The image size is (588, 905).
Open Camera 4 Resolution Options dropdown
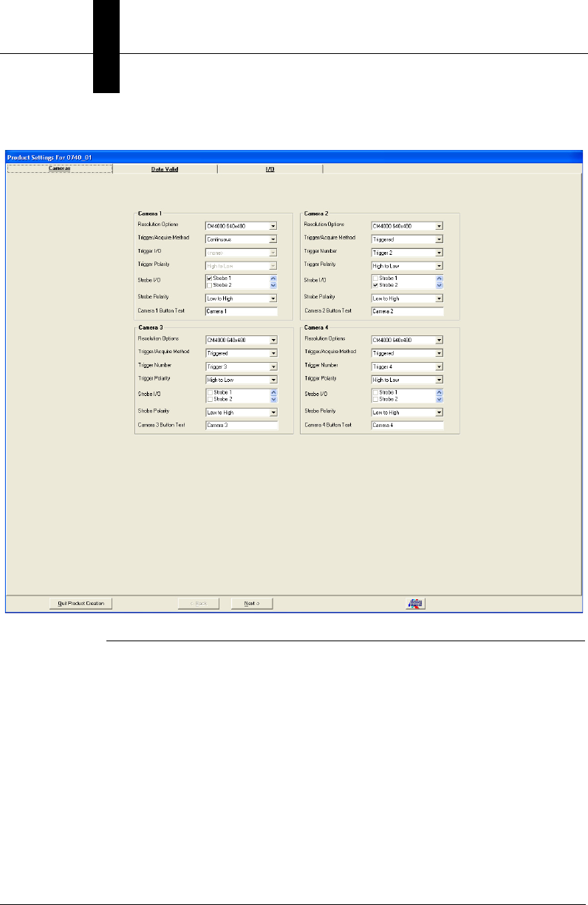point(439,340)
